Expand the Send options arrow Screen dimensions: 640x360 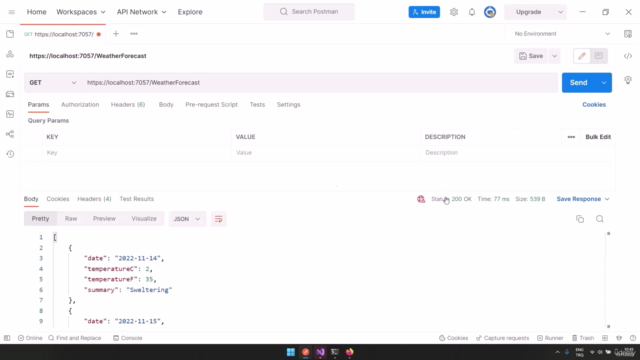pyautogui.click(x=604, y=82)
